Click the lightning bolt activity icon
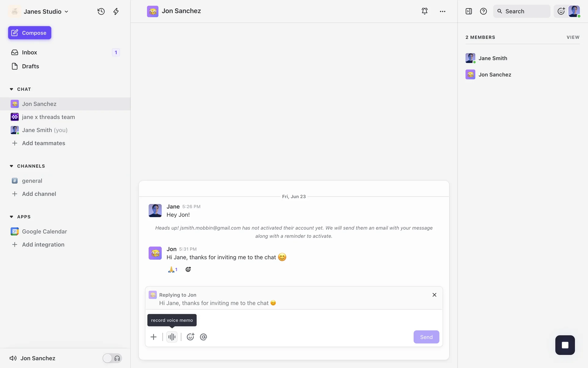Screen dimensions: 588x368 point(116,11)
